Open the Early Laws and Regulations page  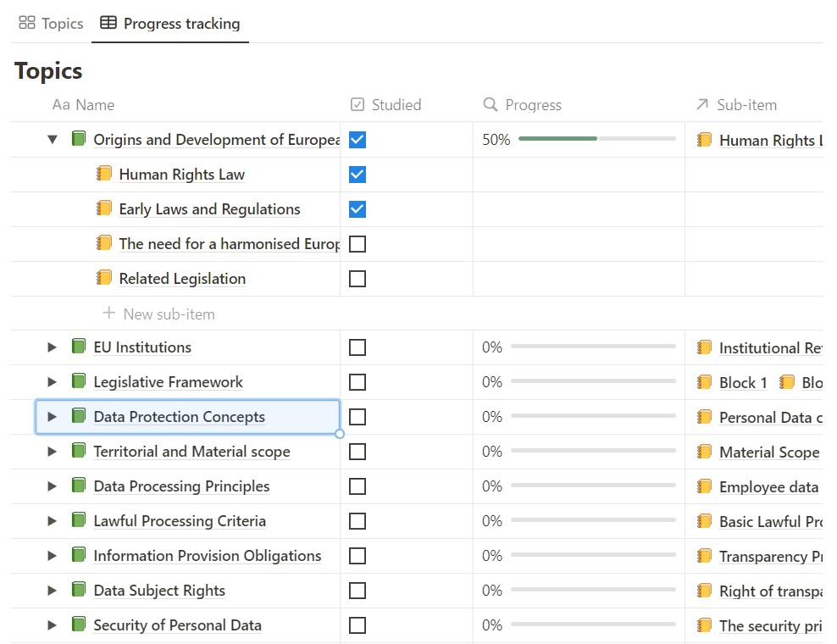(209, 209)
